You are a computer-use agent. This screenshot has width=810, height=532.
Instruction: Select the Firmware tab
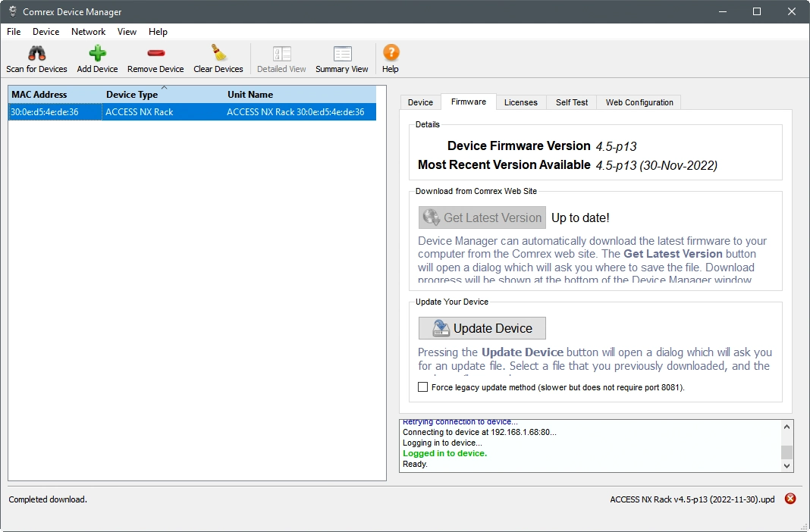point(469,102)
